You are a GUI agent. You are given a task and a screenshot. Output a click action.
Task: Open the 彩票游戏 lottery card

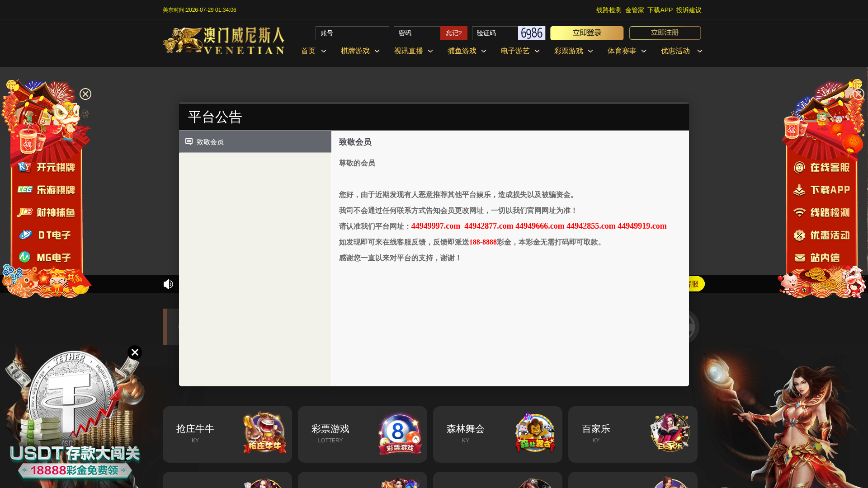(x=363, y=434)
